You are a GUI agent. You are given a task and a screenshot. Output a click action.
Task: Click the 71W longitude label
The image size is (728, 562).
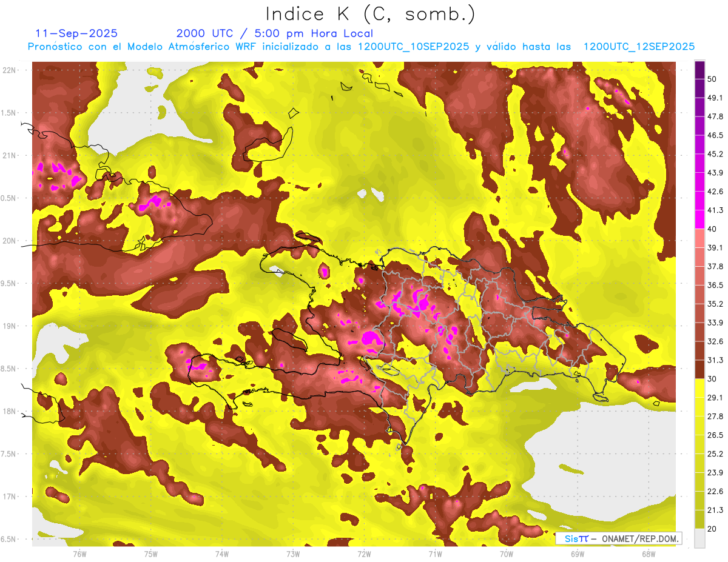pyautogui.click(x=435, y=554)
